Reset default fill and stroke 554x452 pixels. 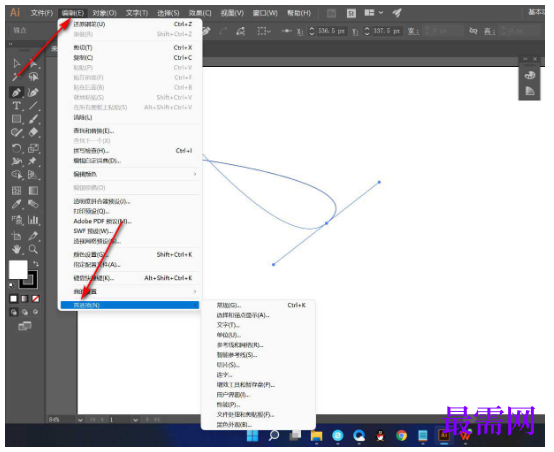(x=12, y=285)
